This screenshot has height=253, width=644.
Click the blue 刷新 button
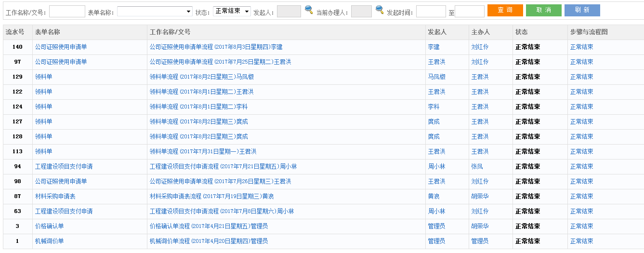coord(582,10)
